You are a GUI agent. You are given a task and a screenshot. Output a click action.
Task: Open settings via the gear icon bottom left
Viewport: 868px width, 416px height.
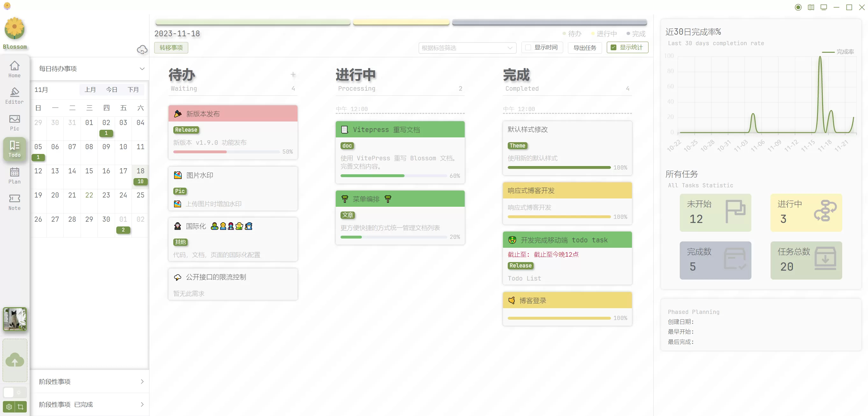click(x=8, y=406)
